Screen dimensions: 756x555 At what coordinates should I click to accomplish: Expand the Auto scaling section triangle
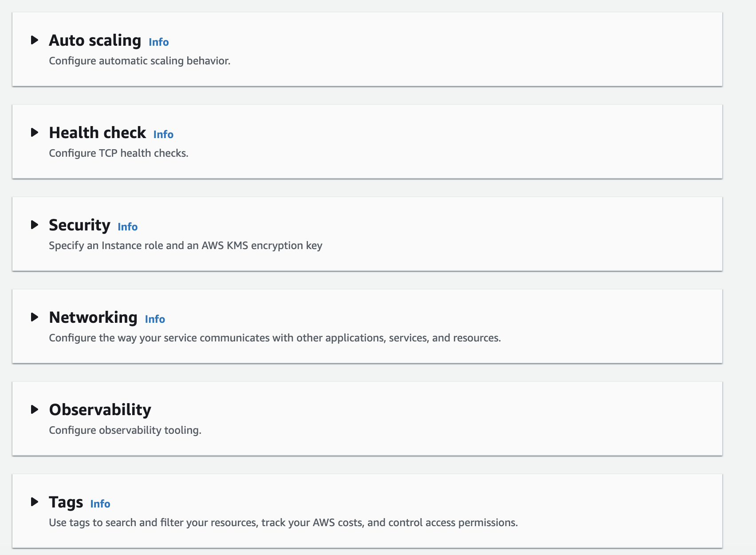tap(35, 40)
